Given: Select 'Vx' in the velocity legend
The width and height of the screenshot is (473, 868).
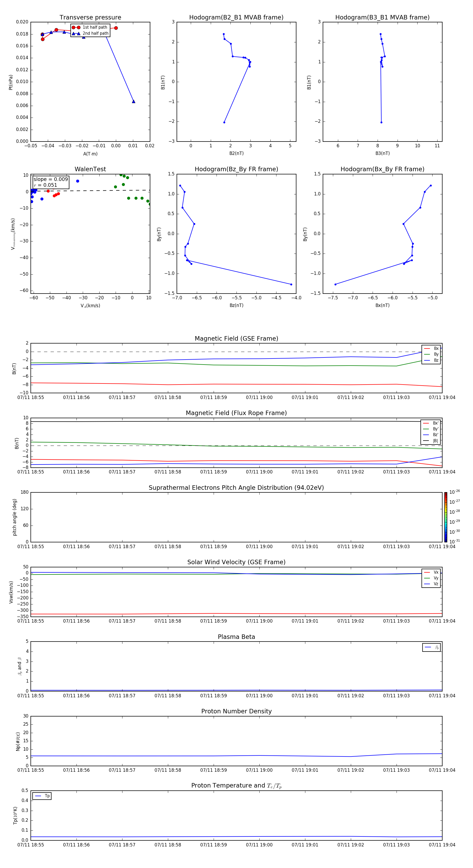Looking at the screenshot, I should coord(431,572).
